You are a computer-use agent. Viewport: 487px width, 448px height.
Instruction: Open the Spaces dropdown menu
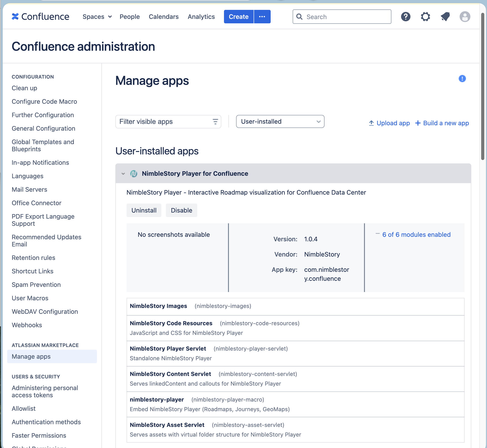coord(97,16)
